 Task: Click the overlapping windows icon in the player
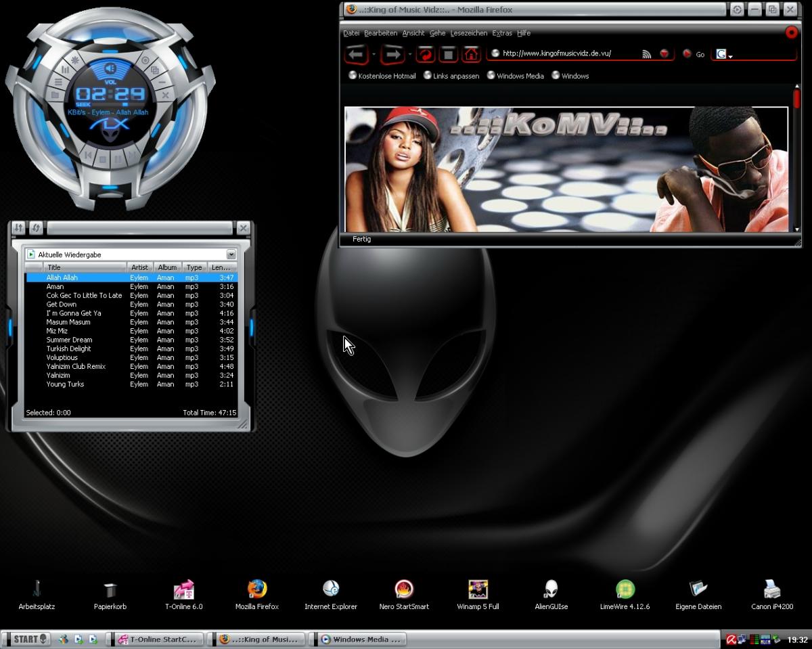click(x=155, y=70)
